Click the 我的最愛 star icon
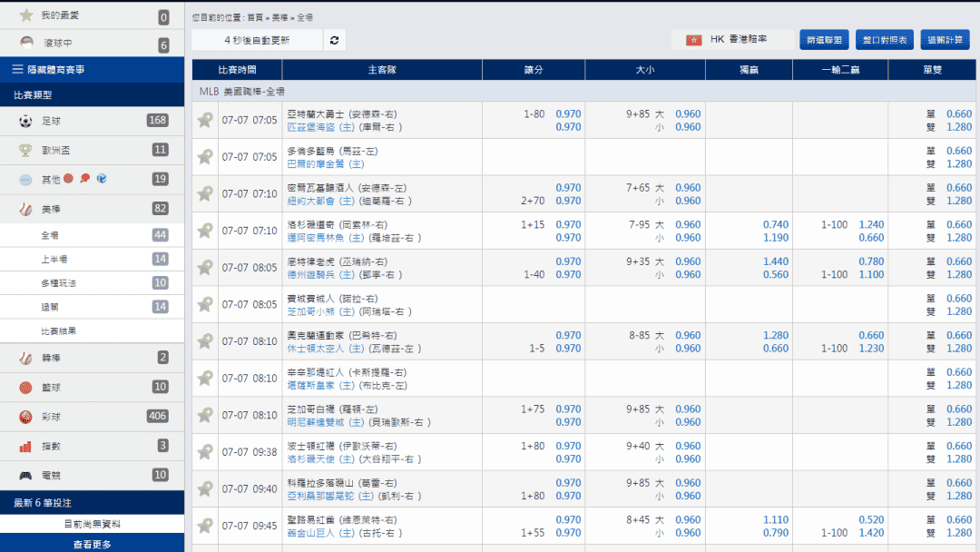The image size is (980, 552). (26, 15)
